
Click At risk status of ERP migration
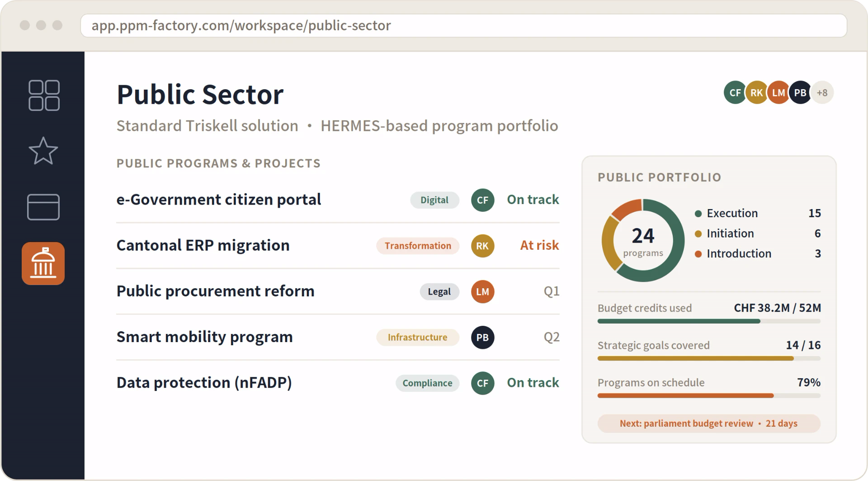(x=539, y=245)
